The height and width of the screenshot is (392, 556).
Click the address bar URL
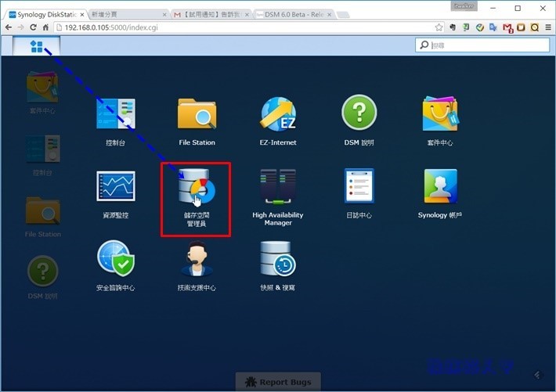(x=111, y=27)
